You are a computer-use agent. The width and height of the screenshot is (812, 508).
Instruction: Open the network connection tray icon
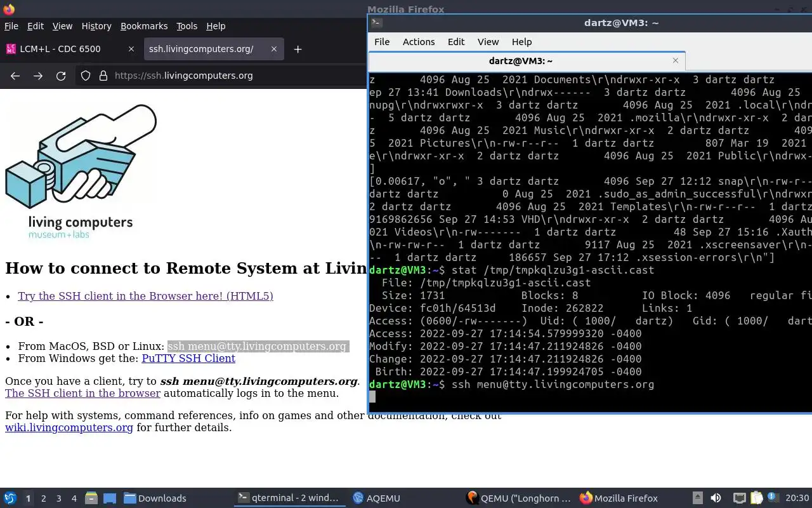[x=739, y=498]
